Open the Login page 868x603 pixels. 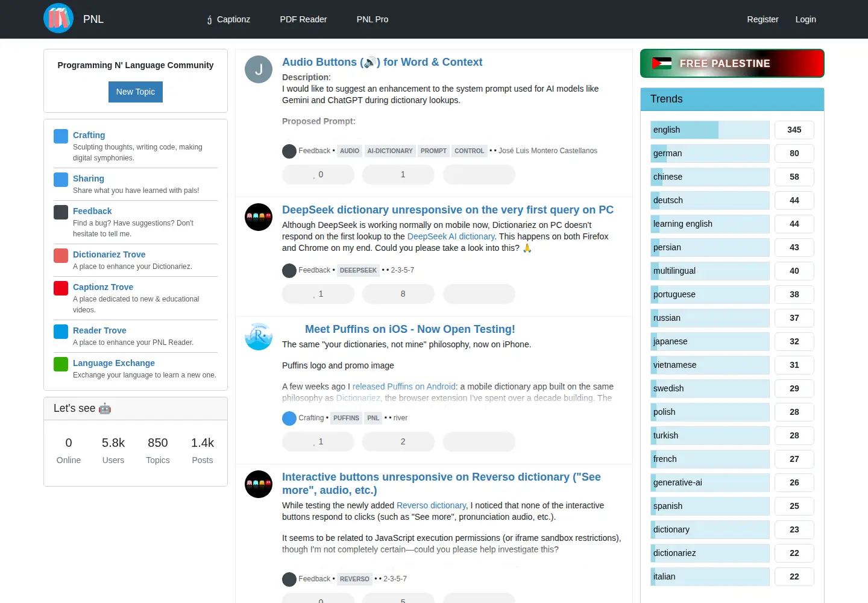(805, 19)
